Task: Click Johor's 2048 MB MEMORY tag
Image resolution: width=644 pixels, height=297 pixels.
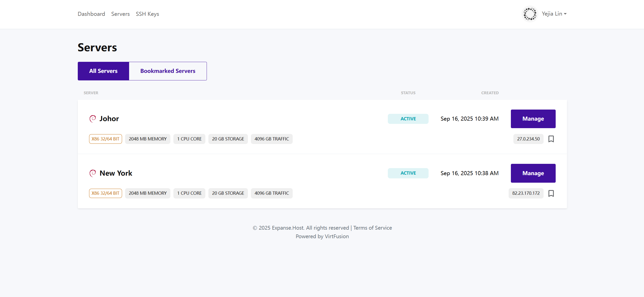Action: click(148, 139)
